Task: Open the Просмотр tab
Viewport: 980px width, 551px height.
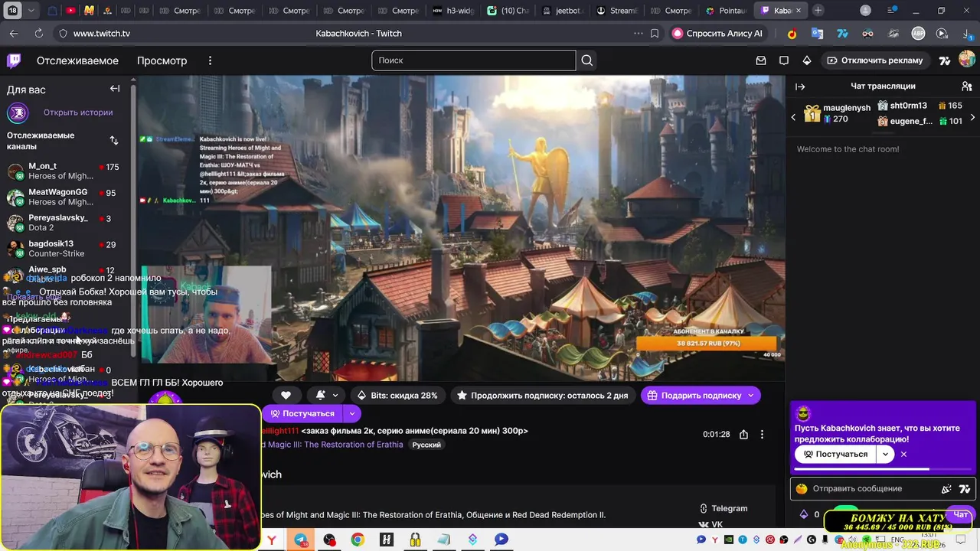Action: tap(162, 60)
